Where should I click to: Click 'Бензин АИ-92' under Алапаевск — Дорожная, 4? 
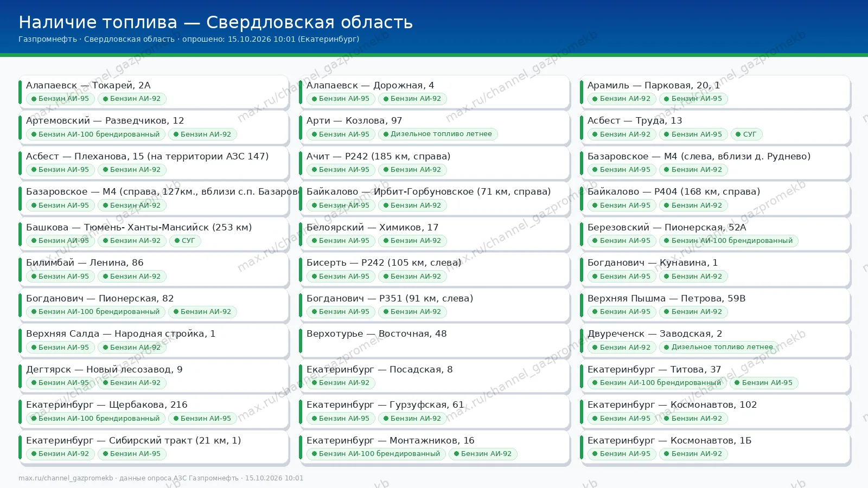(x=412, y=99)
